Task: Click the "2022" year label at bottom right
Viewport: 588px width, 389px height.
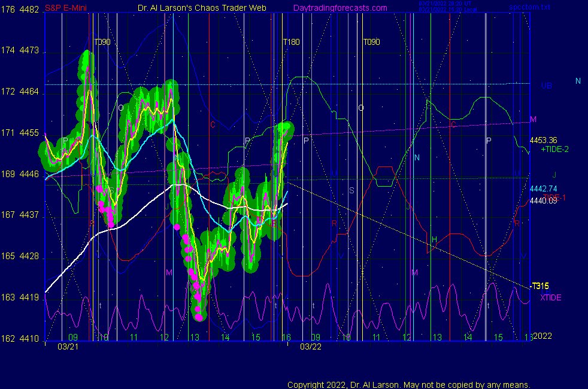Action: tap(542, 336)
